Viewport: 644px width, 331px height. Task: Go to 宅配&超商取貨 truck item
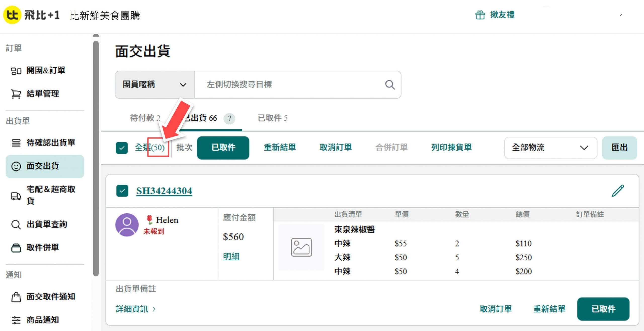(50, 195)
